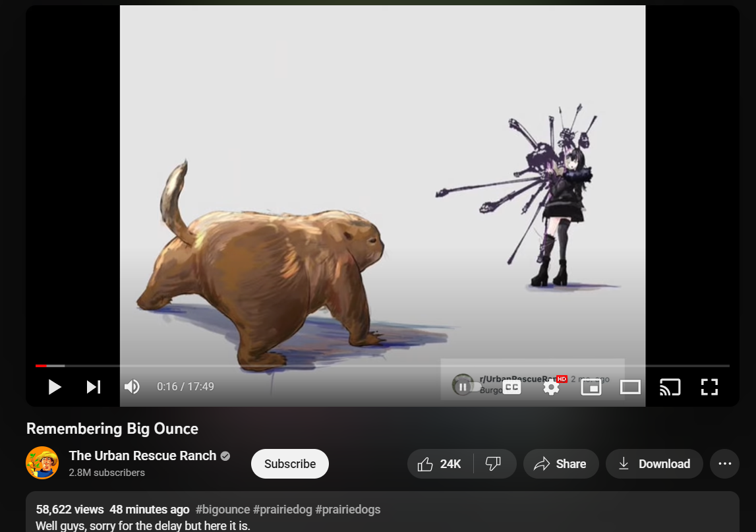Open The Urban Rescue Ranch channel name
The height and width of the screenshot is (532, 756).
[x=143, y=456]
